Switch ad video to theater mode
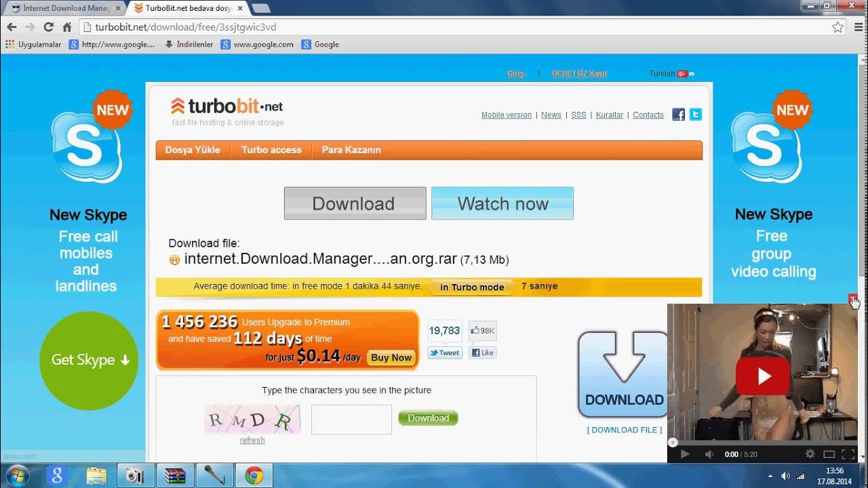The height and width of the screenshot is (488, 868). (829, 454)
